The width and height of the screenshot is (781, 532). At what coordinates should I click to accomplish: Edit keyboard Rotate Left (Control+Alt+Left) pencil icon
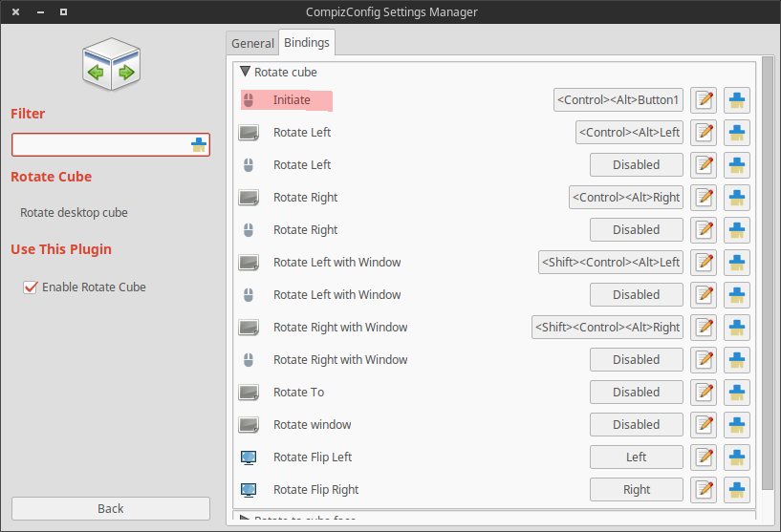coord(704,133)
